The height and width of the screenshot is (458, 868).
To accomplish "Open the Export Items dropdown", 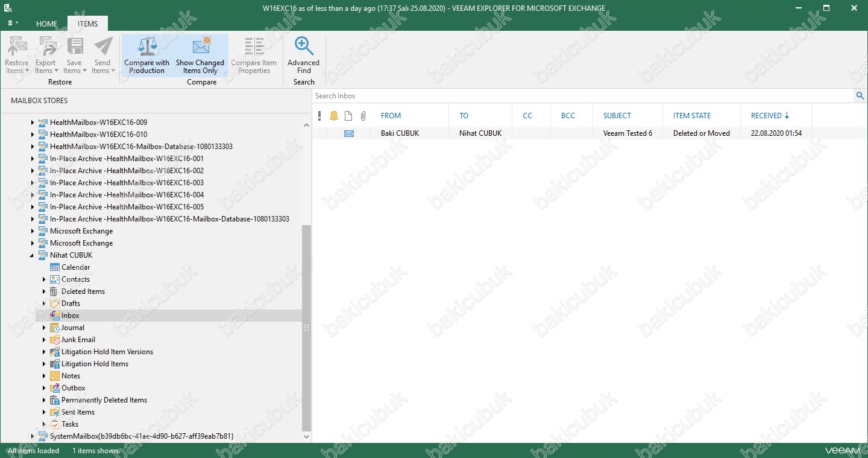I will point(45,55).
